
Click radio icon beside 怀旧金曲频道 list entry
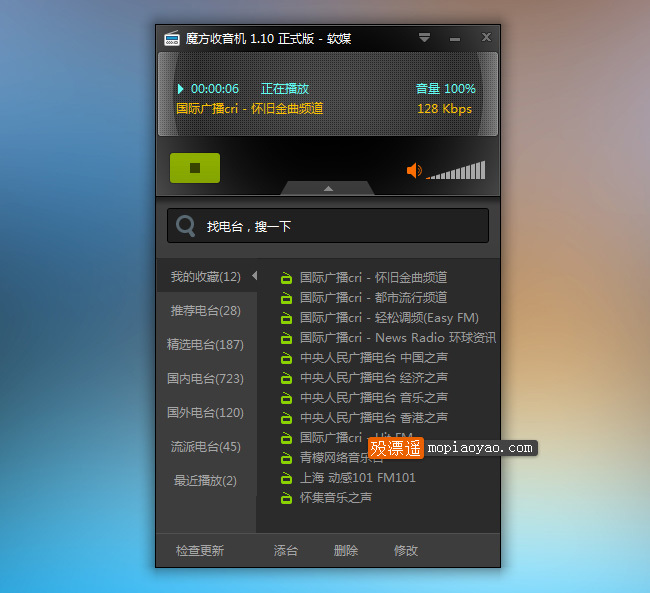coord(286,277)
